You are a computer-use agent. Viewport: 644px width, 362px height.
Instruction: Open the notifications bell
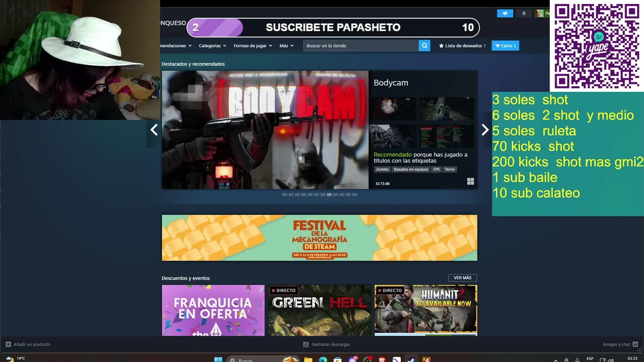(x=524, y=14)
